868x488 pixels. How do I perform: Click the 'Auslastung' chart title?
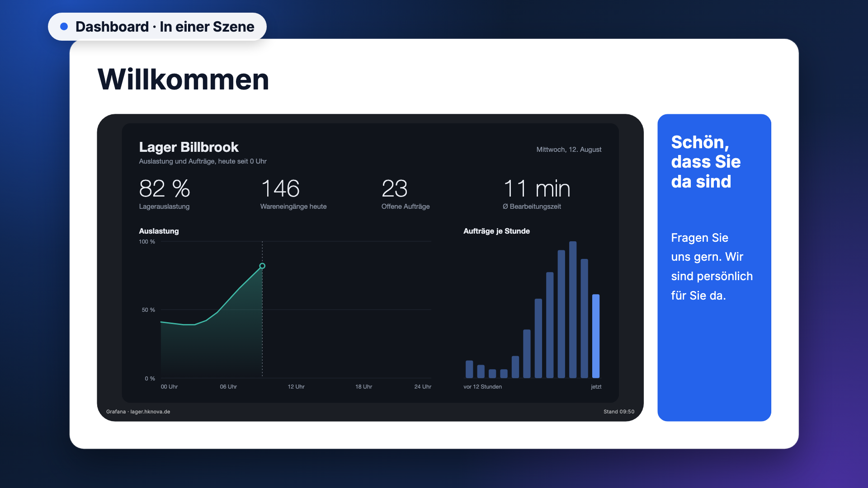click(159, 231)
